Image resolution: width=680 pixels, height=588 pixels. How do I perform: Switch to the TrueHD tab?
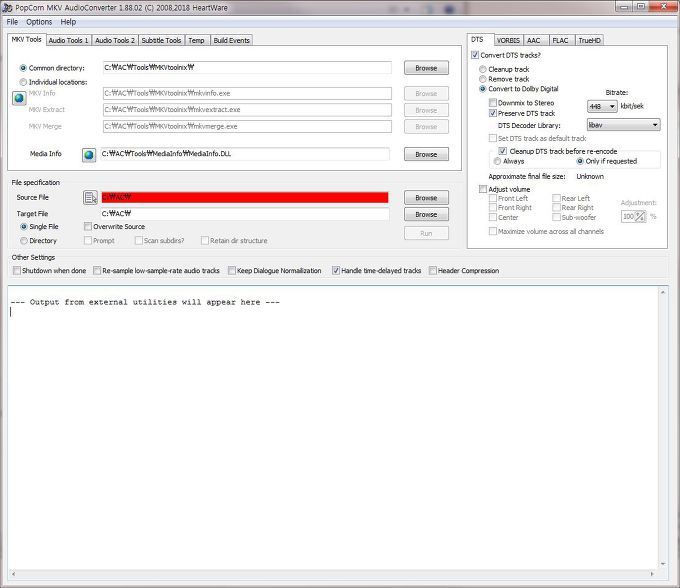click(589, 40)
